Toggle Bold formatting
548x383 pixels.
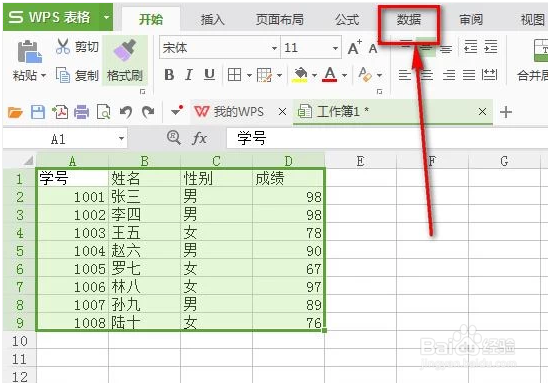pyautogui.click(x=169, y=74)
